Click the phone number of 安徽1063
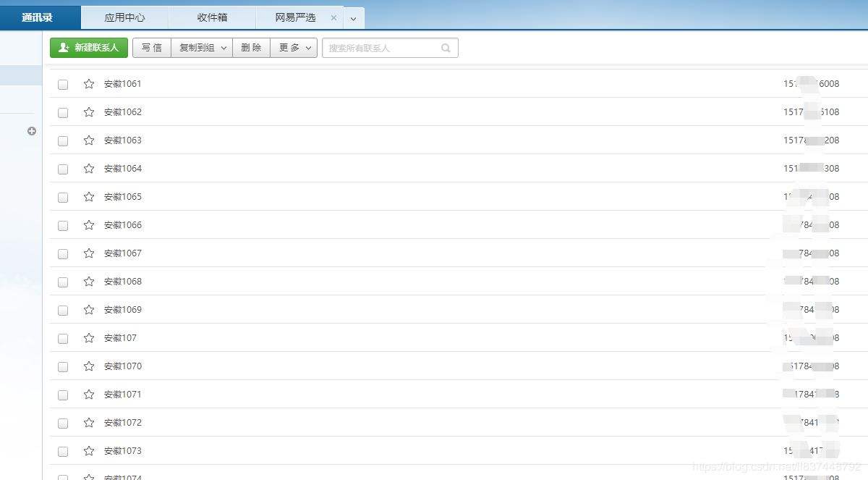The width and height of the screenshot is (868, 480). pyautogui.click(x=812, y=140)
